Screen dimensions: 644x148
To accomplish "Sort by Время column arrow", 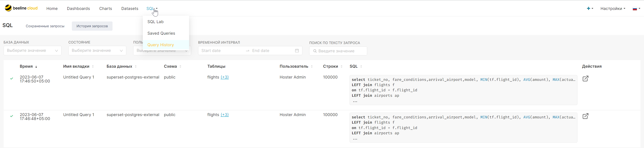I will click(x=36, y=67).
